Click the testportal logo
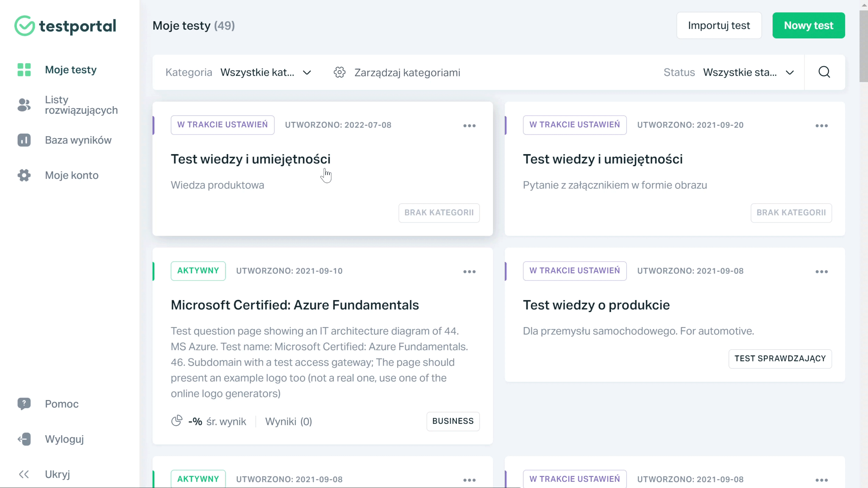The width and height of the screenshot is (868, 488). point(65,26)
